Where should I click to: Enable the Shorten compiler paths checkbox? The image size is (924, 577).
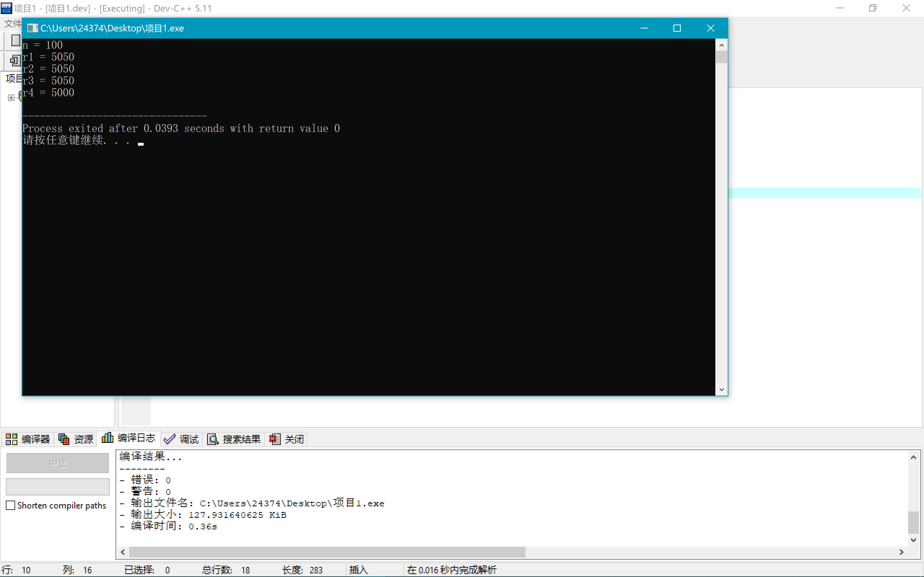(x=11, y=505)
